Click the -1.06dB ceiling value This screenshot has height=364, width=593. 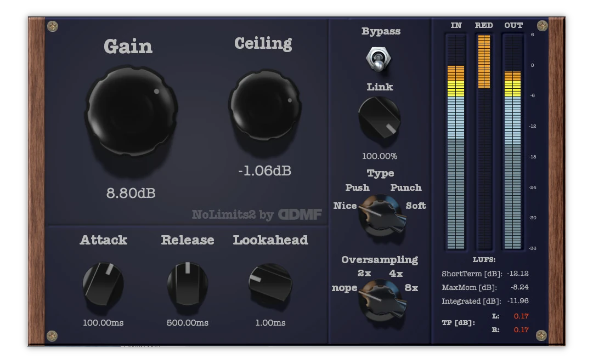[x=265, y=171]
